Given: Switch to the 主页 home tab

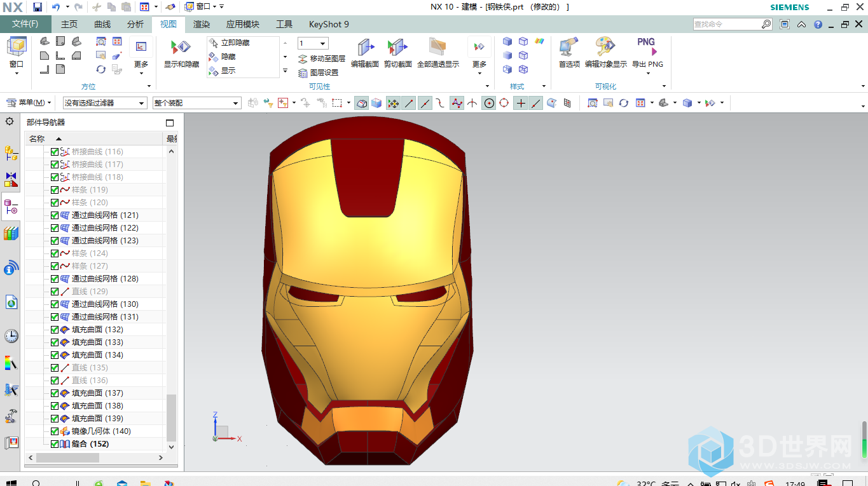Looking at the screenshot, I should pyautogui.click(x=69, y=24).
